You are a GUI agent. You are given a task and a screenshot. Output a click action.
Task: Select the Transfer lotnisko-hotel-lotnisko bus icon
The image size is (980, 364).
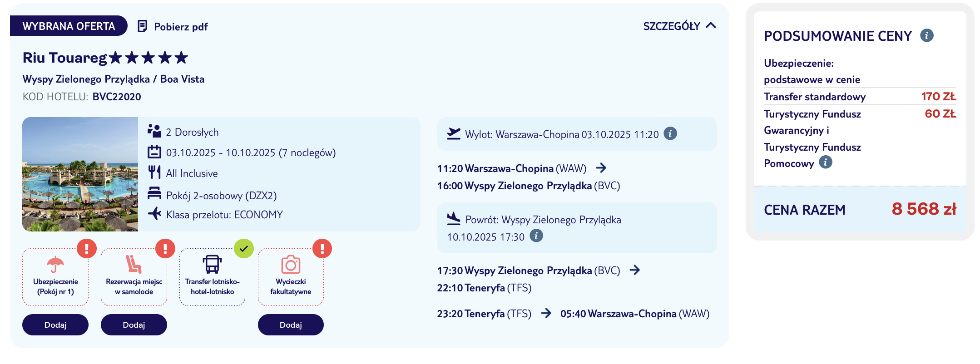[x=212, y=263]
